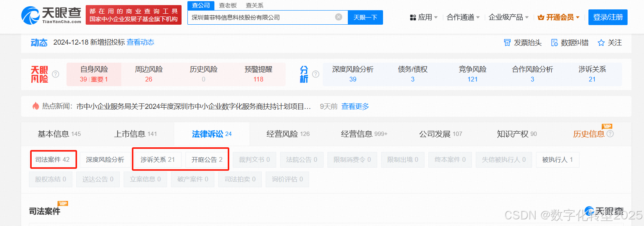
Task: Switch to the 查老板 search tab
Action: 228,5
